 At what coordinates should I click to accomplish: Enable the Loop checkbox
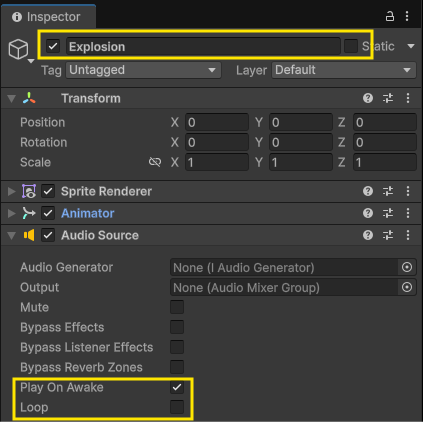coord(177,407)
